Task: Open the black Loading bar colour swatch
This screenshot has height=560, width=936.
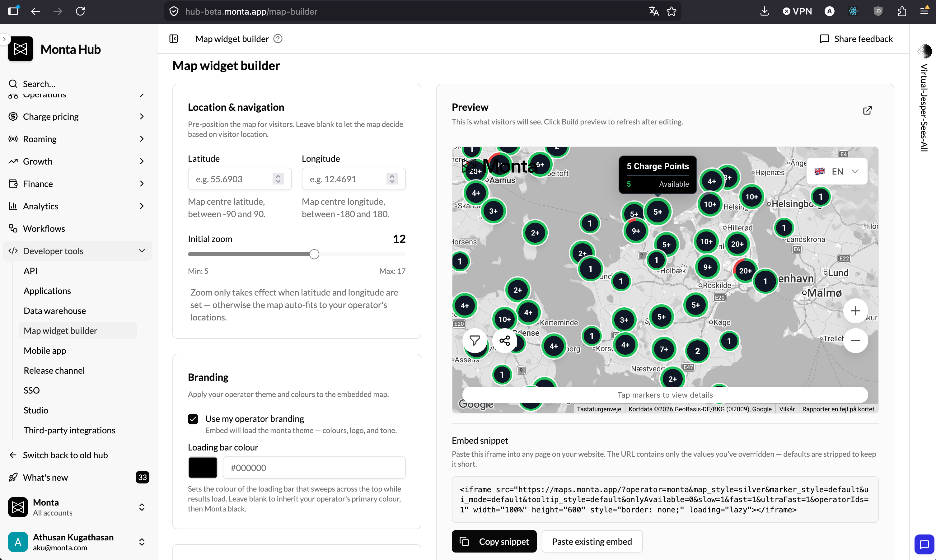Action: point(203,468)
